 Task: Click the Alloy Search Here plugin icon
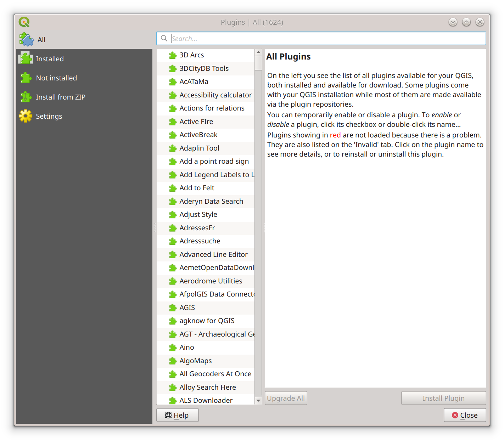(x=173, y=387)
